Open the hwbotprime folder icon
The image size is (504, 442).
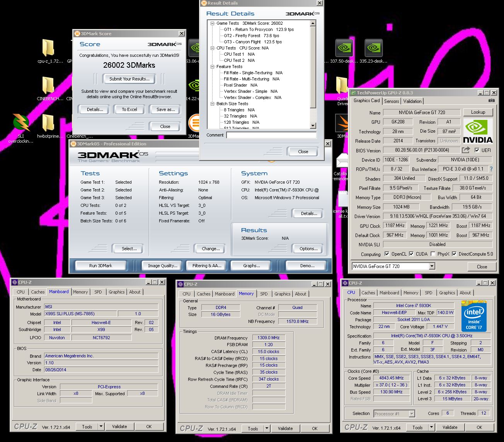tap(48, 123)
